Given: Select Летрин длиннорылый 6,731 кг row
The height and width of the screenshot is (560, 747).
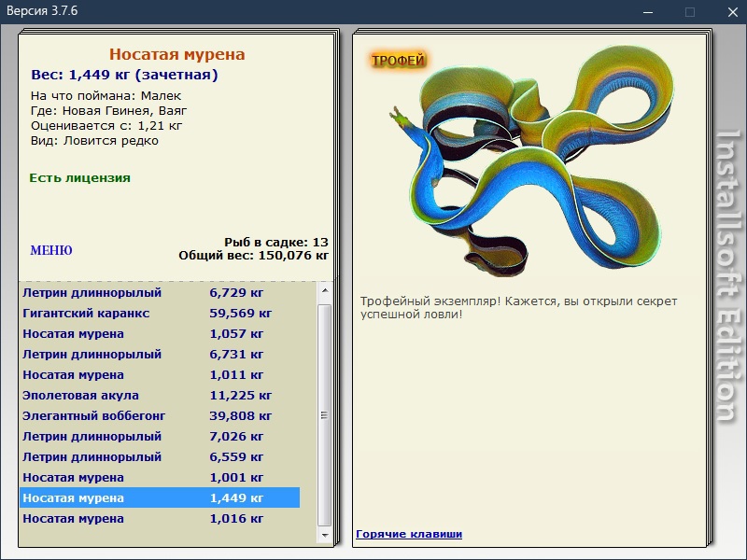Looking at the screenshot, I should (160, 355).
